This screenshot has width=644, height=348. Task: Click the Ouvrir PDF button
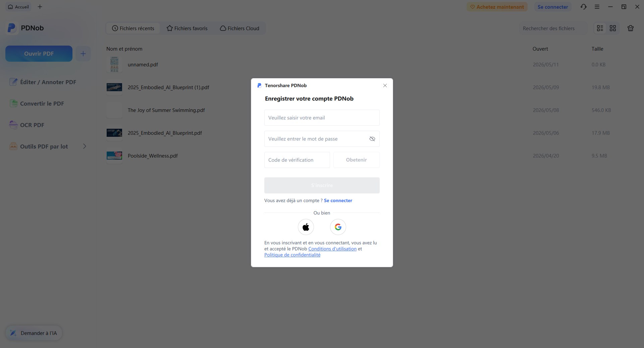39,54
